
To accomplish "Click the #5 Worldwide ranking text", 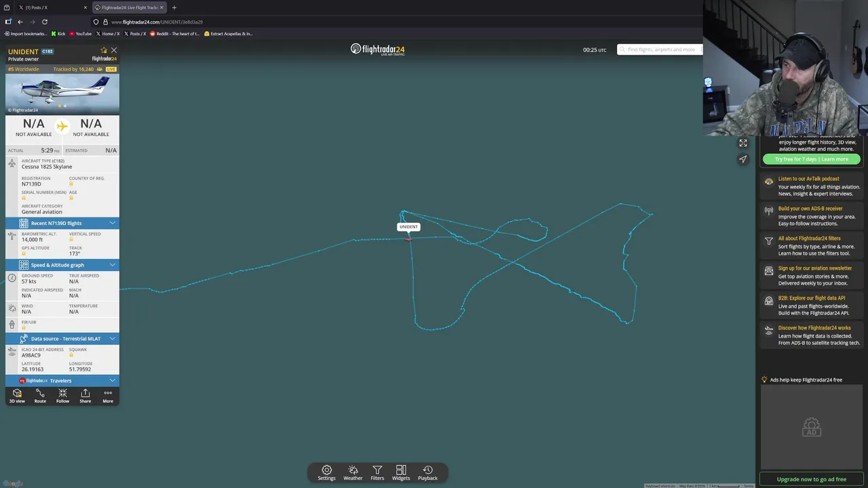I will [x=24, y=69].
